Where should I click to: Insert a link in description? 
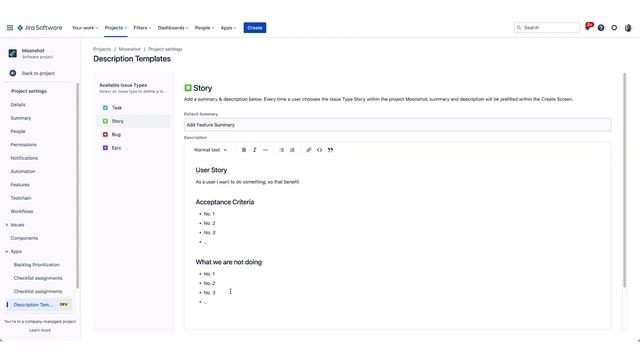309,150
